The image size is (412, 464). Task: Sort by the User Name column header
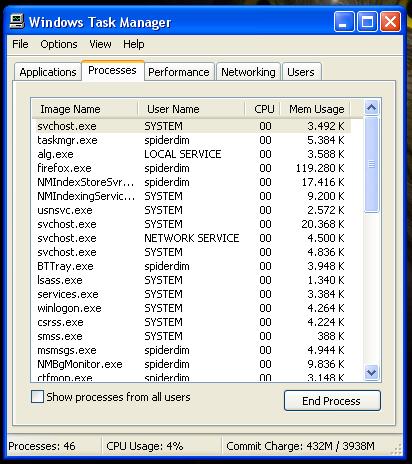tap(191, 109)
